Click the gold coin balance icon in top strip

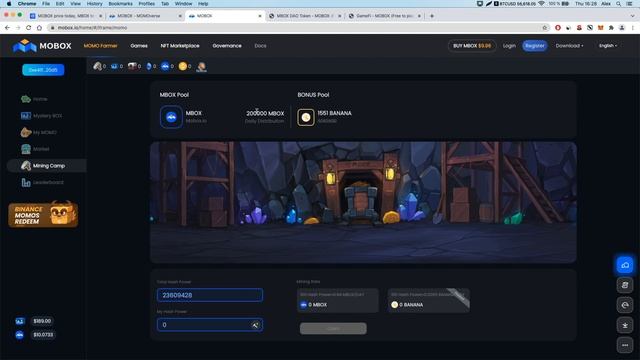(182, 66)
